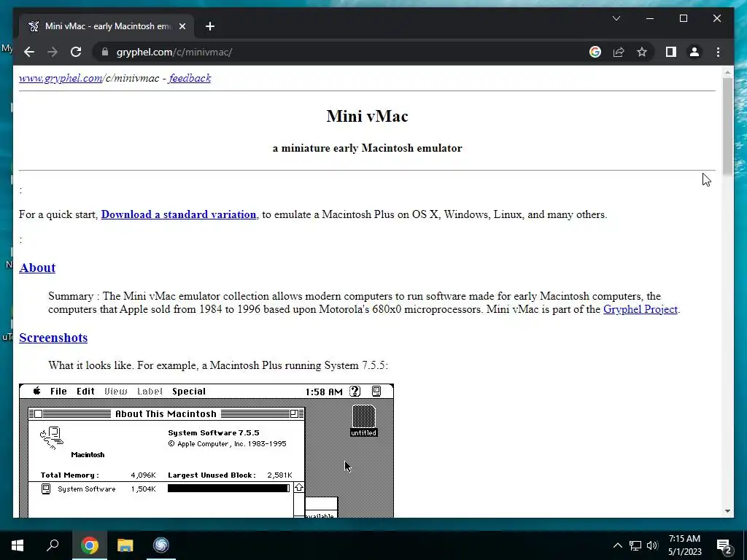Select the Mini vMac browser tab
Screen dimensions: 747x560
[x=107, y=26]
